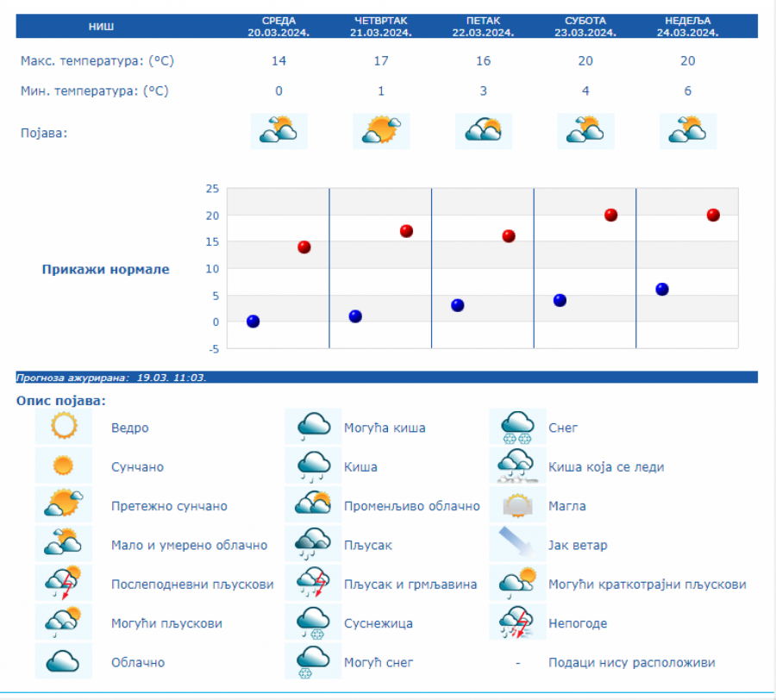Click Thursday's mostly sunny forecast icon
This screenshot has height=700, width=776.
pos(381,131)
